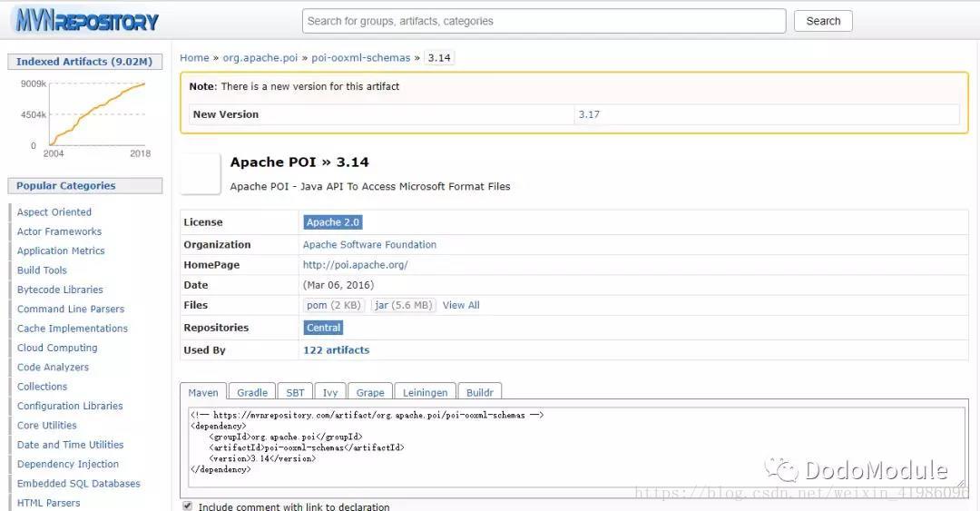Click the MVNRepository logo
Image resolution: width=980 pixels, height=511 pixels.
[x=86, y=21]
